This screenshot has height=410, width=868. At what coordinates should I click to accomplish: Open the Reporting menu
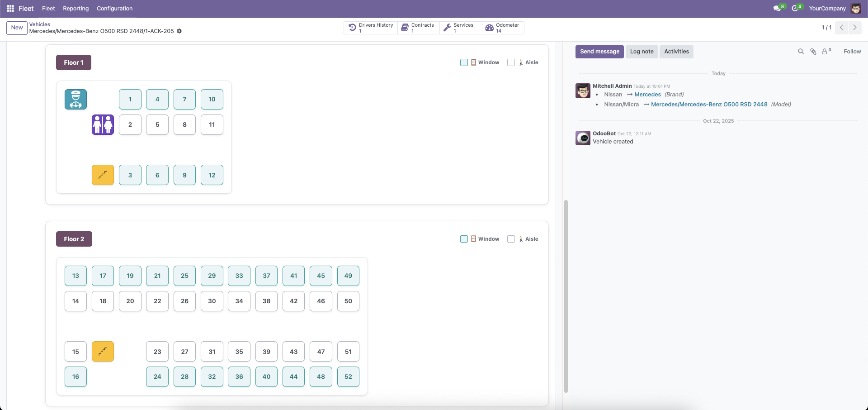[75, 9]
